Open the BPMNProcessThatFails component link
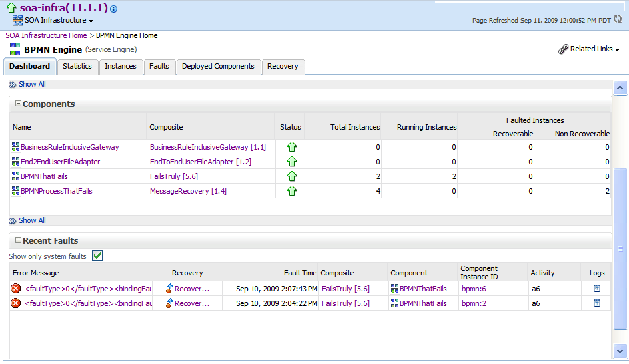Viewport: 629px width, 364px height. [x=57, y=192]
